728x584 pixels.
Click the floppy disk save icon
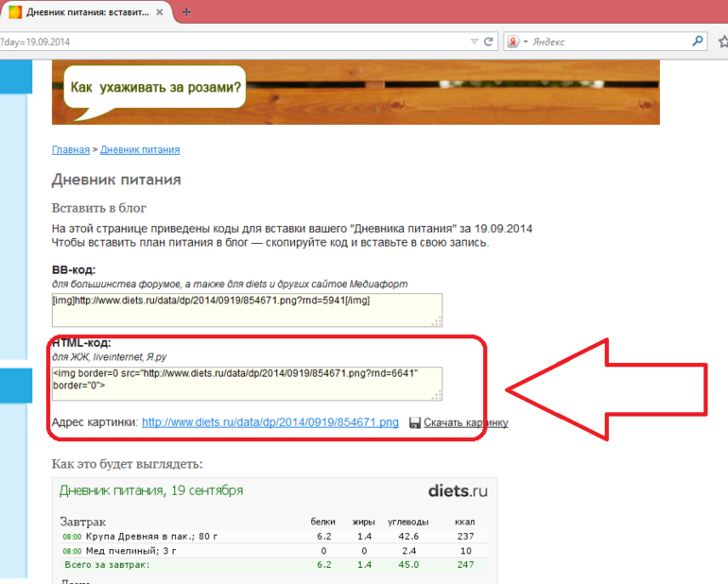pyautogui.click(x=415, y=422)
